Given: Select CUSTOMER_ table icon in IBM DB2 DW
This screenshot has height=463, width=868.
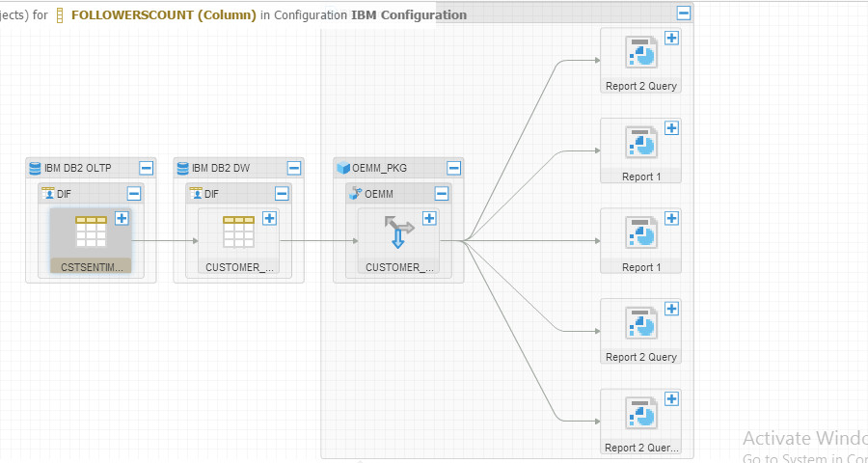Looking at the screenshot, I should (x=238, y=231).
